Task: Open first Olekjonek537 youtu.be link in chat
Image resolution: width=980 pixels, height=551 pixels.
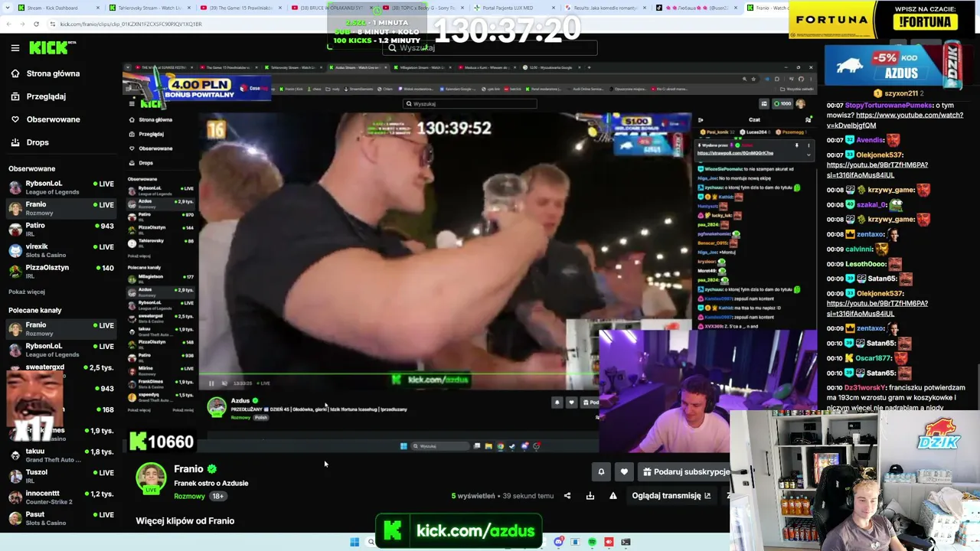Action: point(877,170)
